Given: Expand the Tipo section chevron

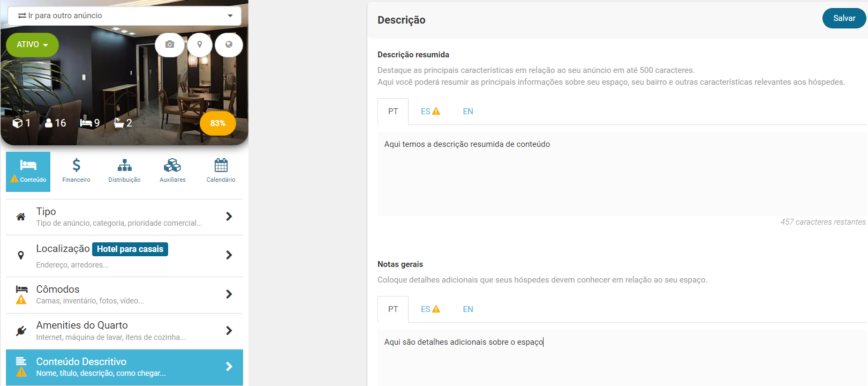Looking at the screenshot, I should [229, 217].
